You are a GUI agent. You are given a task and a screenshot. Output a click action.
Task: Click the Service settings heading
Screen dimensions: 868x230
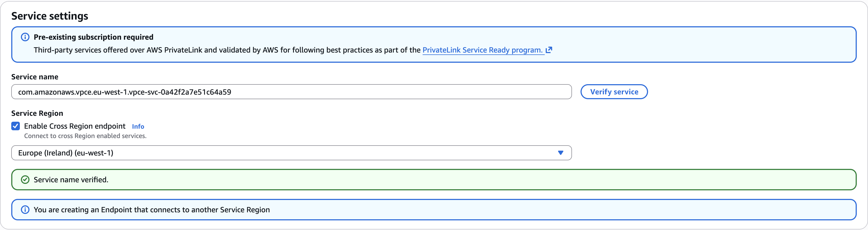pos(50,16)
